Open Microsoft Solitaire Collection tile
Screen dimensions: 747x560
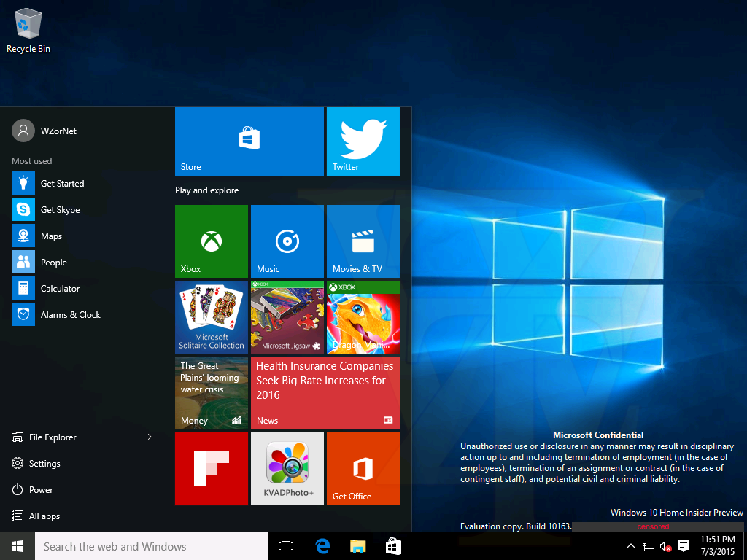(211, 317)
